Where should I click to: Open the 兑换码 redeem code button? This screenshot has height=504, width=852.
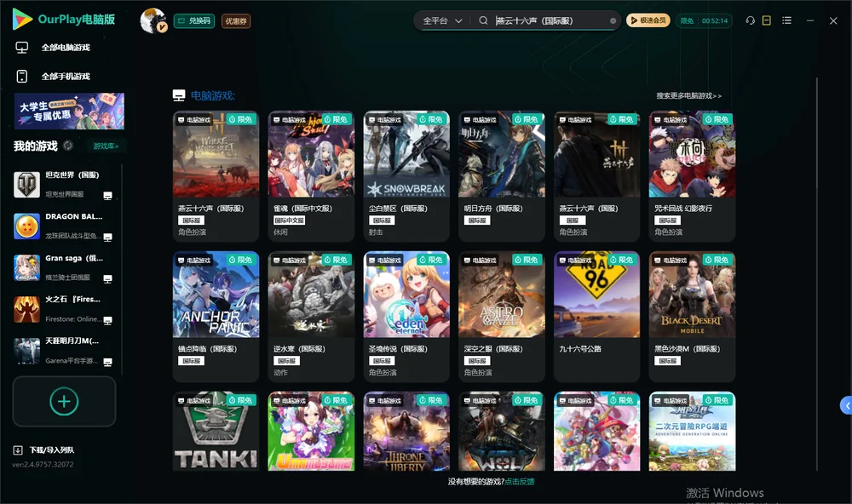click(x=194, y=20)
